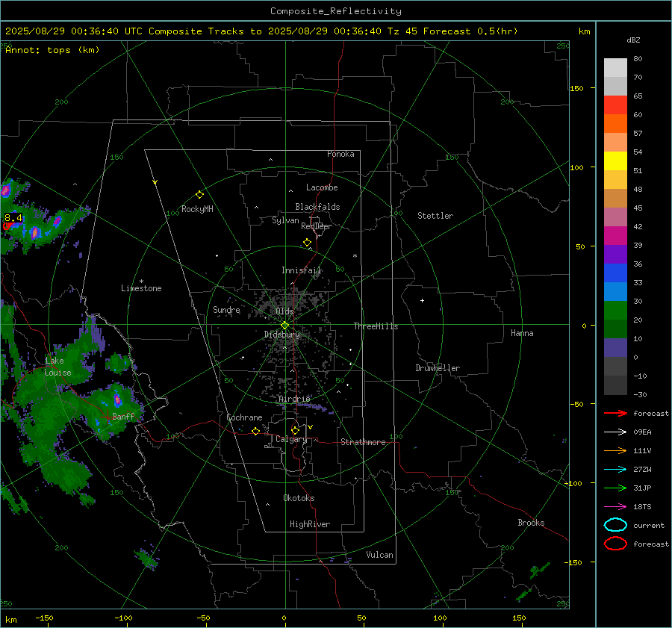672x628 pixels.
Task: Click the Didsbury city label
Action: pyautogui.click(x=282, y=335)
